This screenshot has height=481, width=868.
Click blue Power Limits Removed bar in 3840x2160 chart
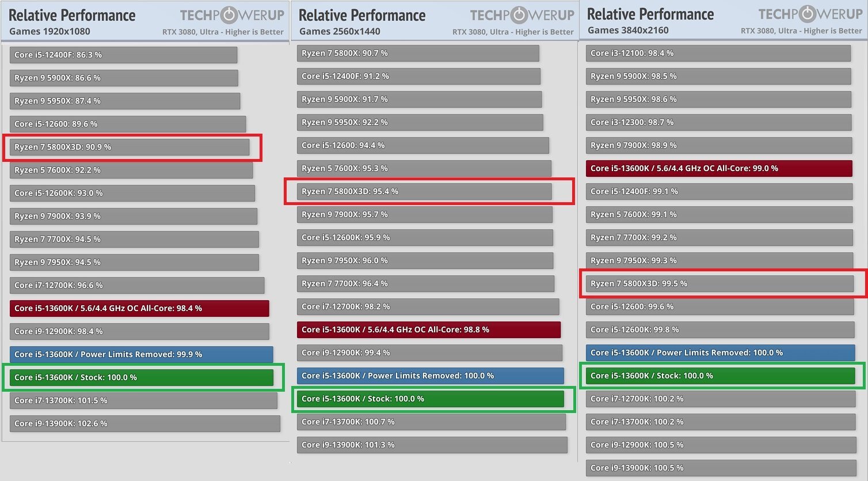coord(721,353)
